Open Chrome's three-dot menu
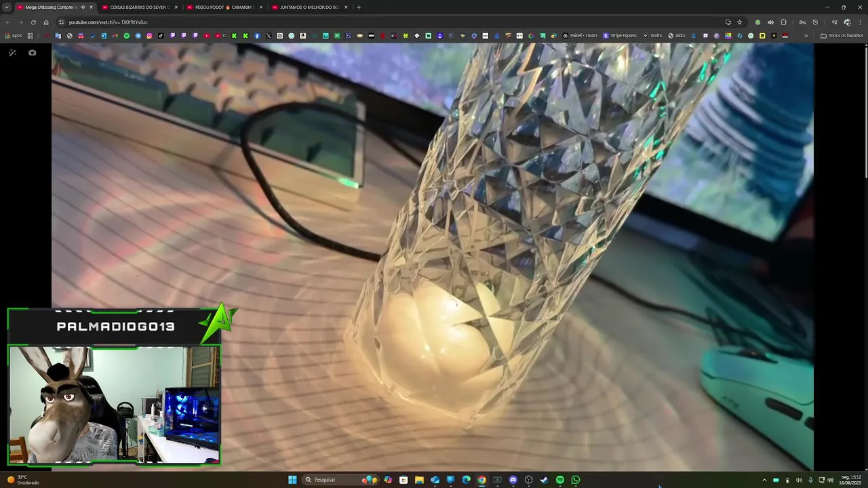868x488 pixels. pyautogui.click(x=861, y=22)
